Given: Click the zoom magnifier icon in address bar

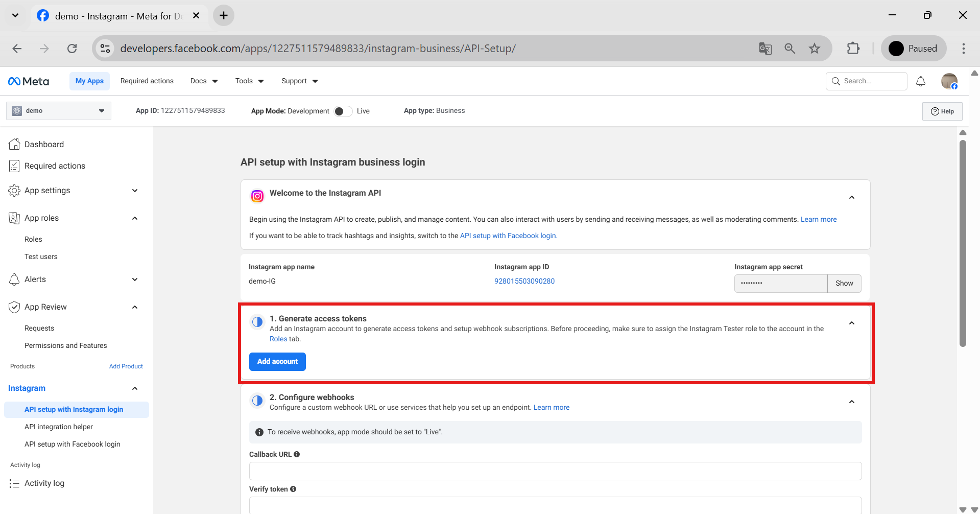Looking at the screenshot, I should tap(790, 49).
